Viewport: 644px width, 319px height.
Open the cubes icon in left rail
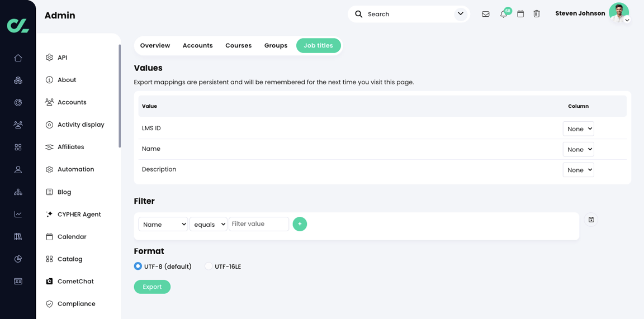point(18,80)
